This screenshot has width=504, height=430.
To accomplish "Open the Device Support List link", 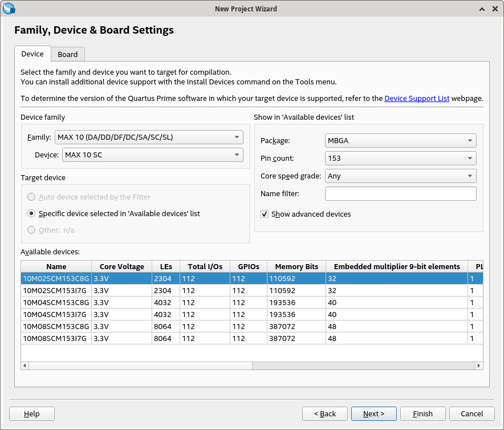I will coord(417,99).
